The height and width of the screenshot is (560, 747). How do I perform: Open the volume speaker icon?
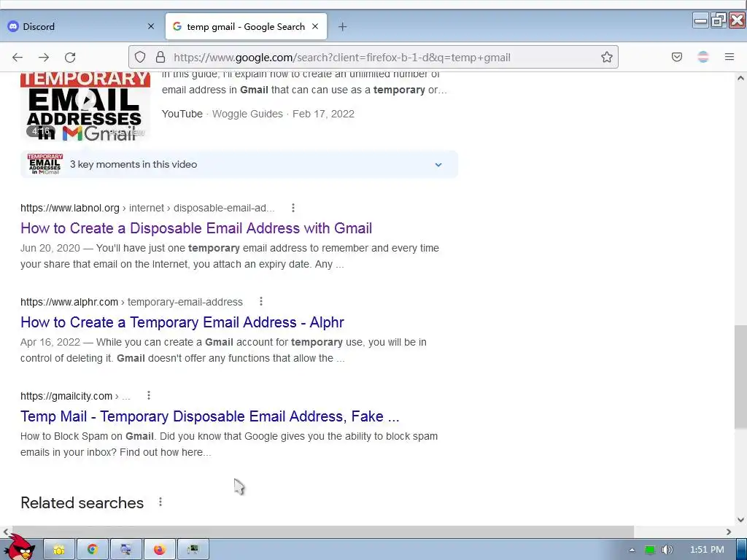[x=667, y=550]
